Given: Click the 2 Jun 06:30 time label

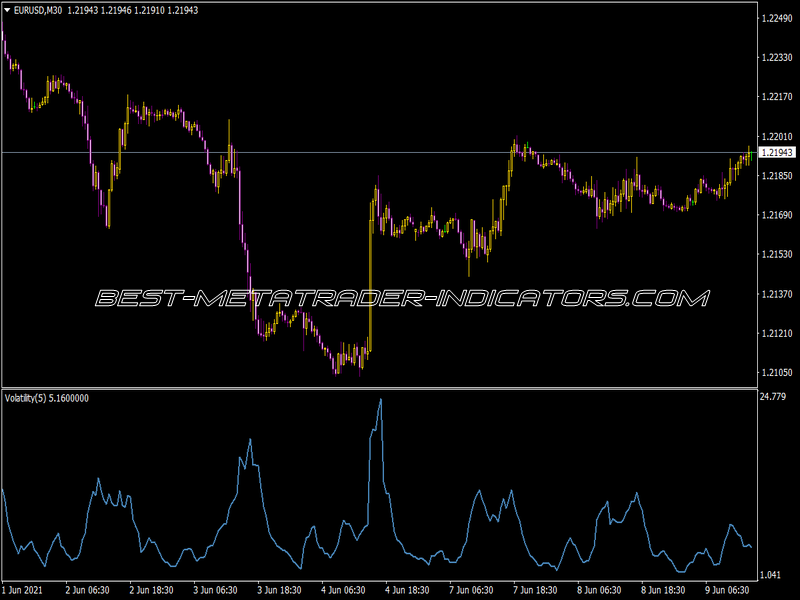Looking at the screenshot, I should [87, 590].
